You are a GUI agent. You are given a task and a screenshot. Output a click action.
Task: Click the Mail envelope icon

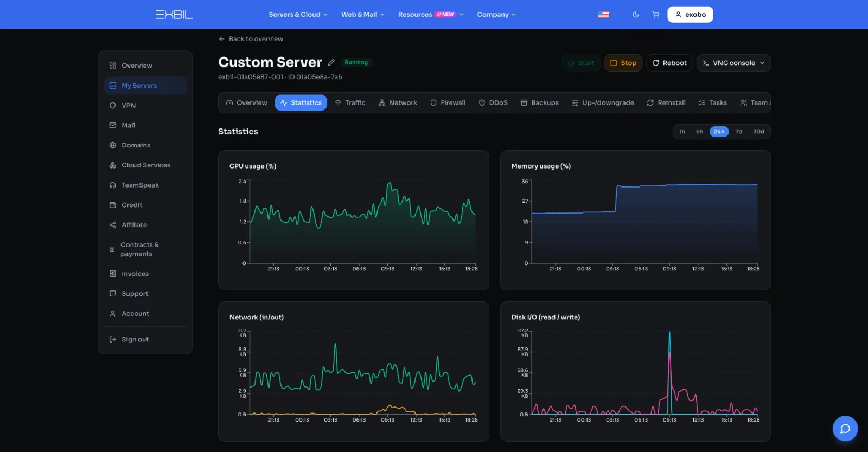(x=113, y=125)
